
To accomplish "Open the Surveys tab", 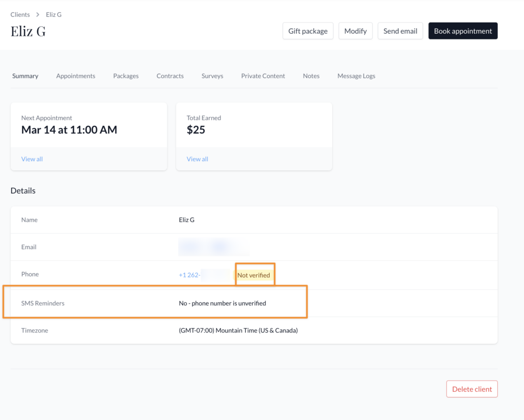I will (x=212, y=76).
